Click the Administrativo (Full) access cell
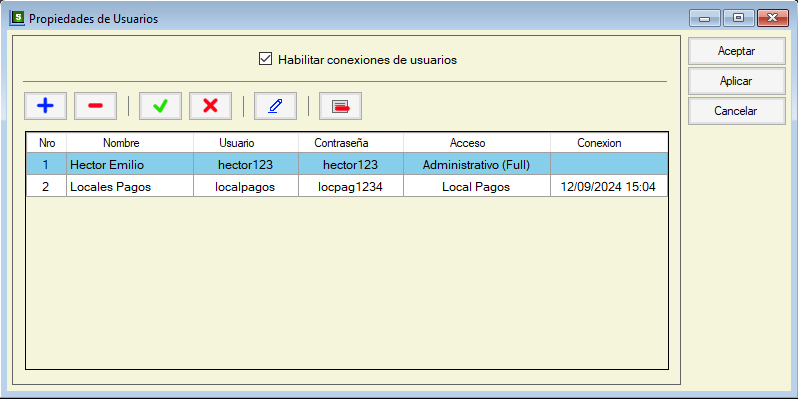This screenshot has height=399, width=798. pos(477,165)
